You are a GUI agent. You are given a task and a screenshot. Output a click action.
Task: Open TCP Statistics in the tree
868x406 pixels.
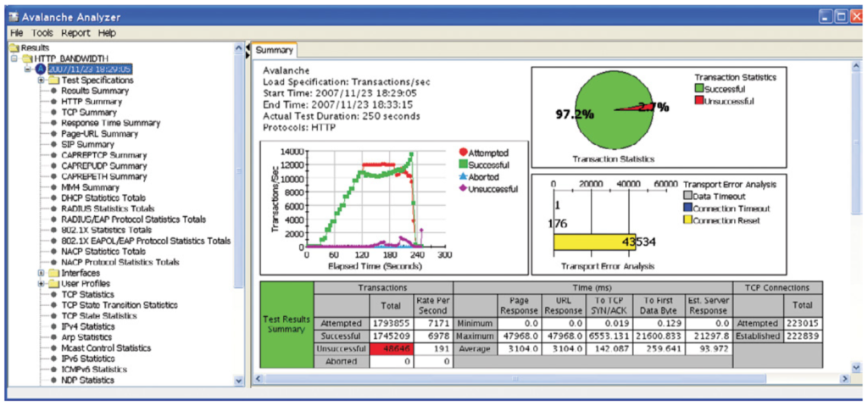pyautogui.click(x=87, y=294)
